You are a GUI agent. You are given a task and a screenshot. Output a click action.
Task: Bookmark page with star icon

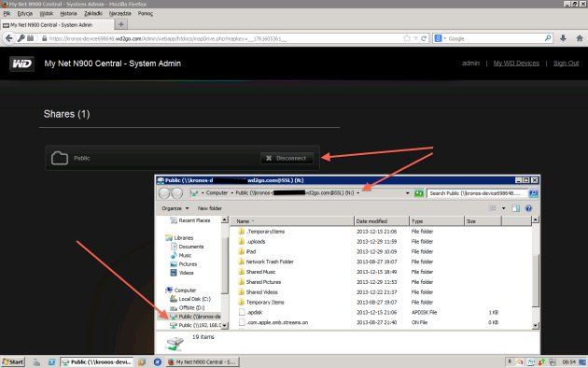coord(407,38)
